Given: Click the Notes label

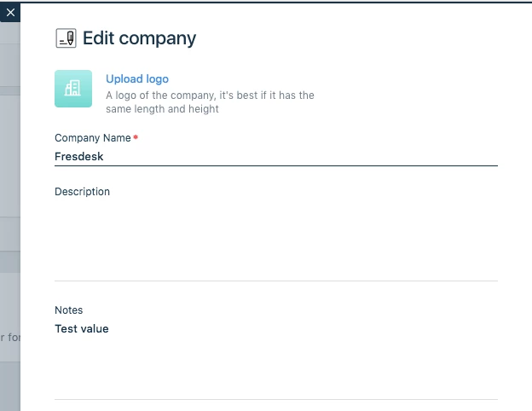Looking at the screenshot, I should [x=68, y=310].
